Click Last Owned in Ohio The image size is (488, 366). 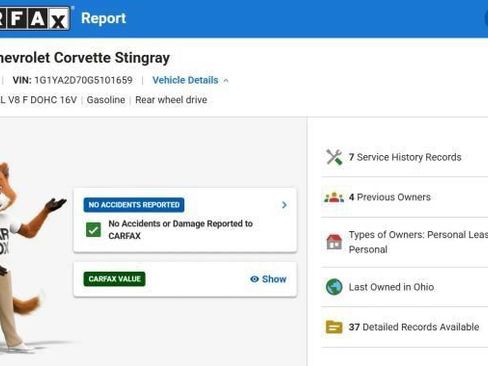pyautogui.click(x=391, y=287)
